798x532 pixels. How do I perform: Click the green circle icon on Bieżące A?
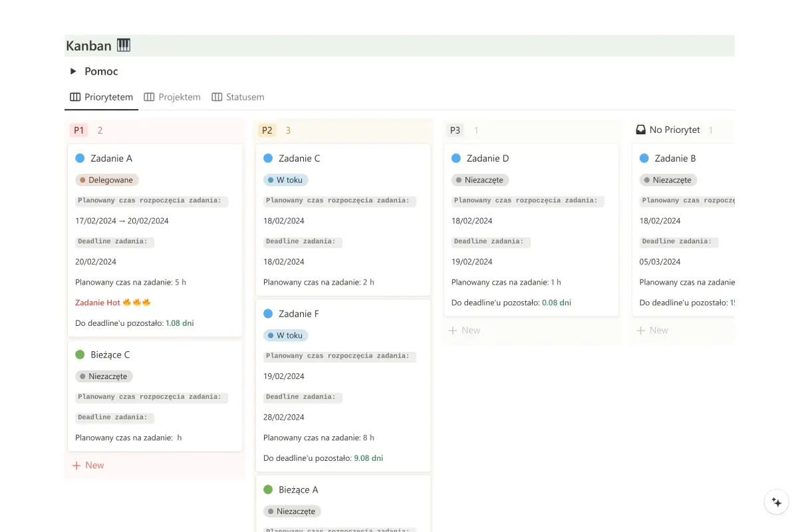tap(269, 489)
